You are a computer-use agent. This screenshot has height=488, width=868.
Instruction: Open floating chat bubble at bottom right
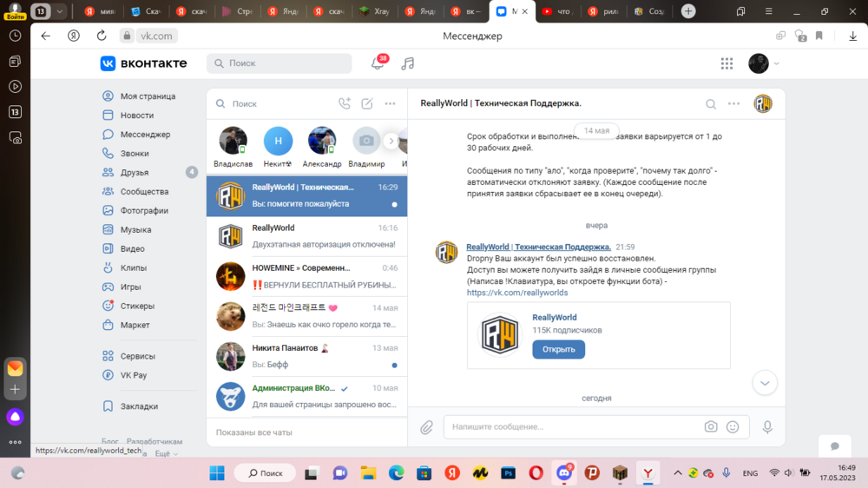coord(835,446)
